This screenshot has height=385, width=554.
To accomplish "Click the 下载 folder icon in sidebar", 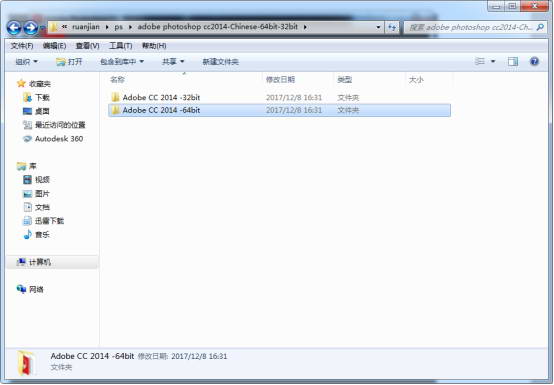I will click(x=27, y=97).
